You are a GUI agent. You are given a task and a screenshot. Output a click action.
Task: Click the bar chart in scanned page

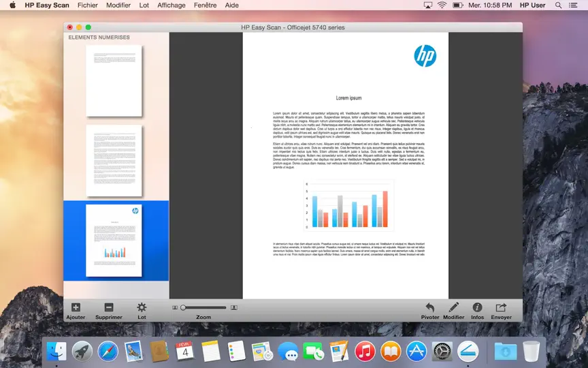[349, 205]
